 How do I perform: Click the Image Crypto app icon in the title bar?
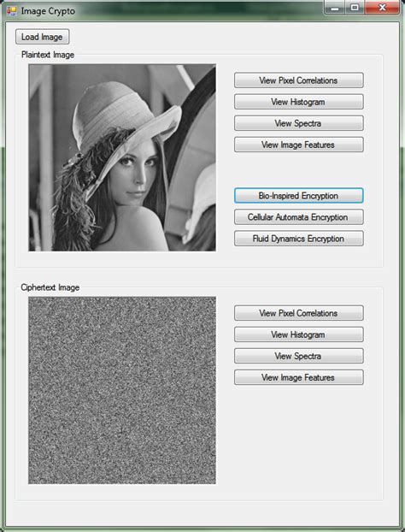[x=11, y=11]
